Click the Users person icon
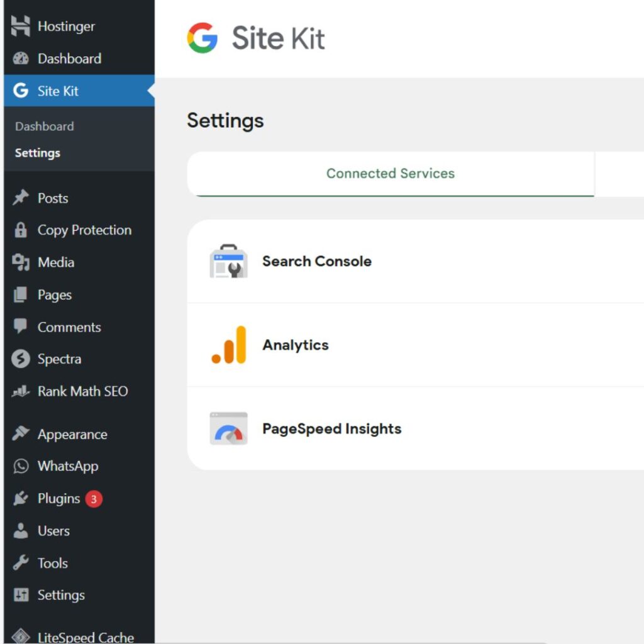This screenshot has height=644, width=644. [x=21, y=531]
